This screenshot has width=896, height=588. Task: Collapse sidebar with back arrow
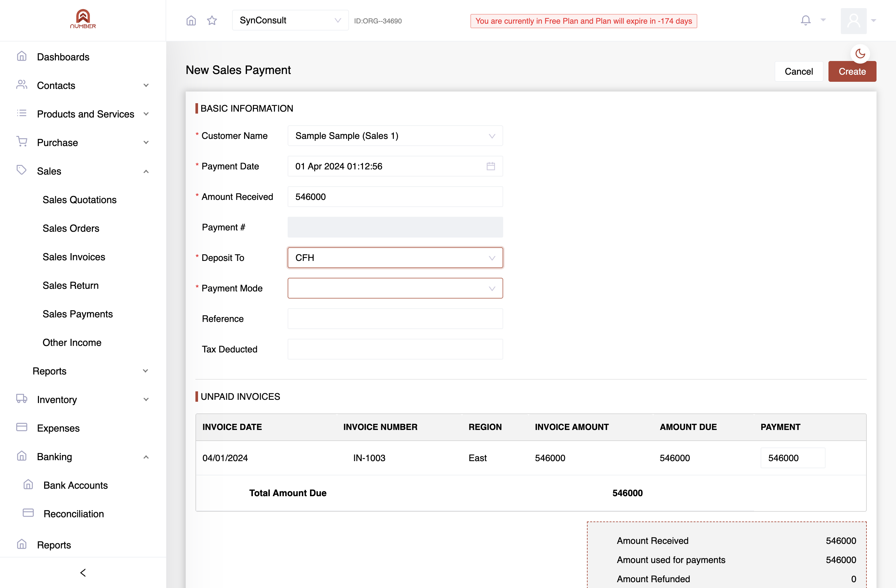click(83, 572)
